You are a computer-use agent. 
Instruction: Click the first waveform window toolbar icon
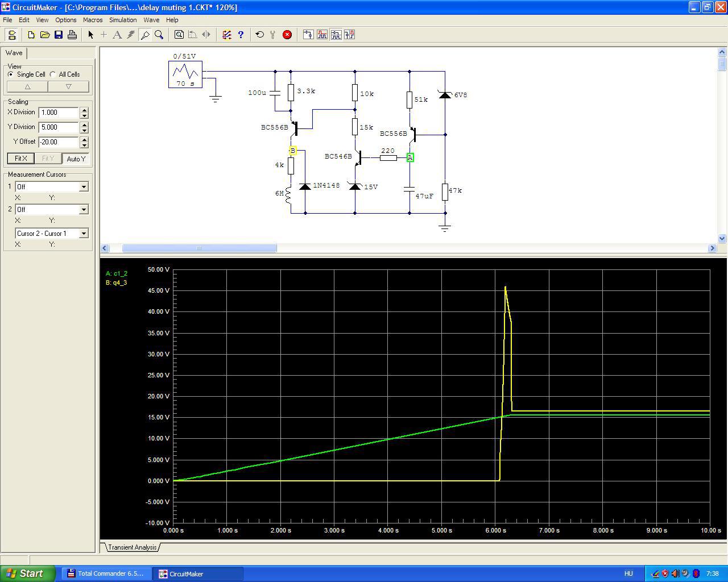308,35
